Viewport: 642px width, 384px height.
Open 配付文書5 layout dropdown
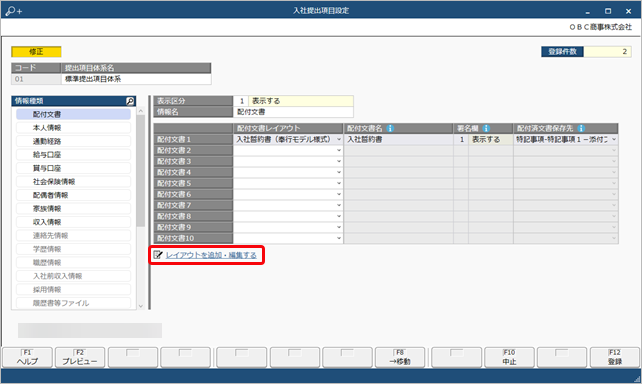[x=339, y=183]
